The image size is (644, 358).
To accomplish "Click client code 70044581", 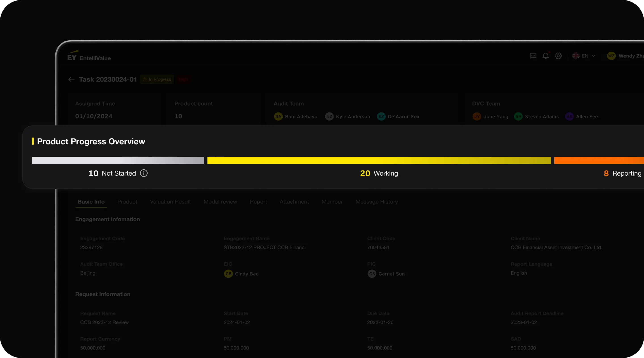I will pos(378,247).
